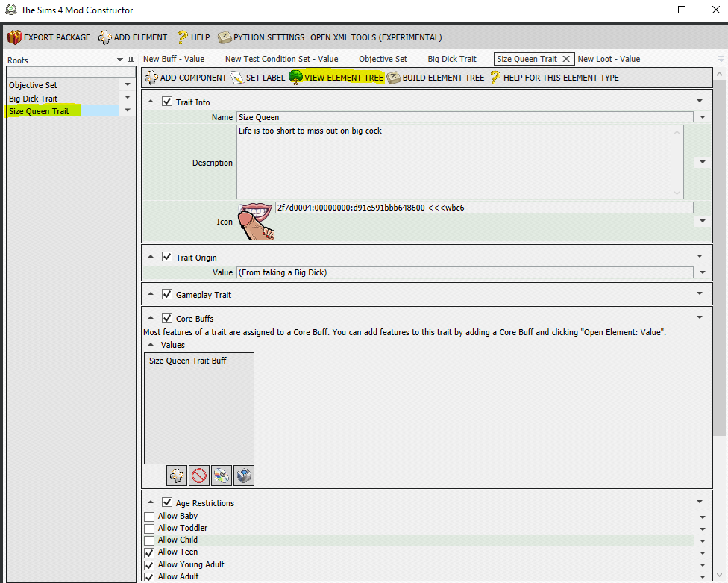This screenshot has height=583, width=728.
Task: Collapse the Age Restrictions section
Action: pos(151,502)
